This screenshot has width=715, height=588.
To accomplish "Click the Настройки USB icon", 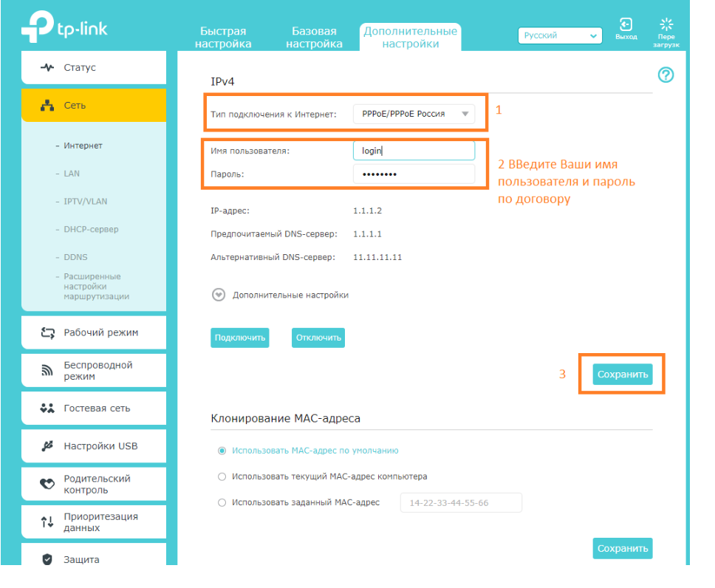I will click(47, 446).
